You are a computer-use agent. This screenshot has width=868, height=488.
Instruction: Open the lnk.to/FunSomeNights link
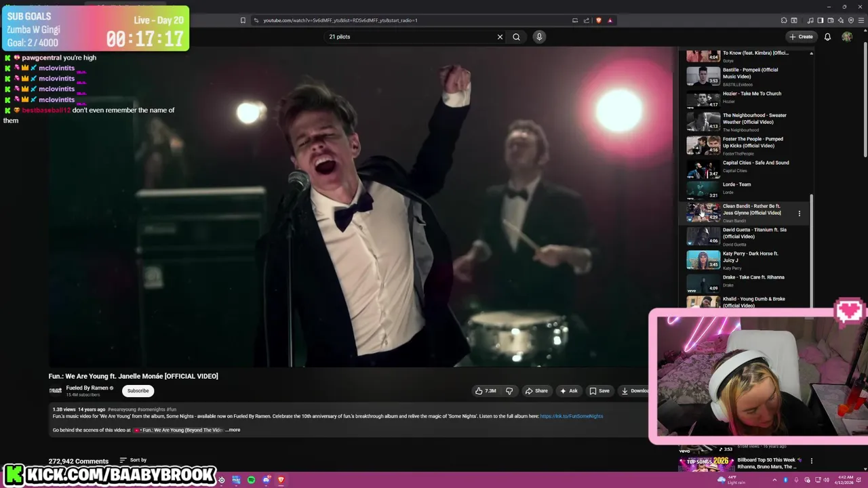click(572, 416)
